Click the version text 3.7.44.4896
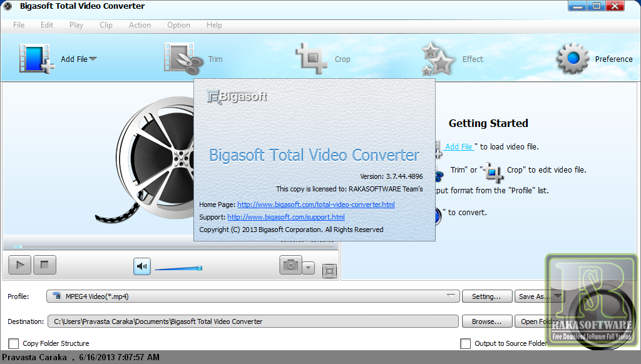This screenshot has width=641, height=364. pyautogui.click(x=404, y=176)
